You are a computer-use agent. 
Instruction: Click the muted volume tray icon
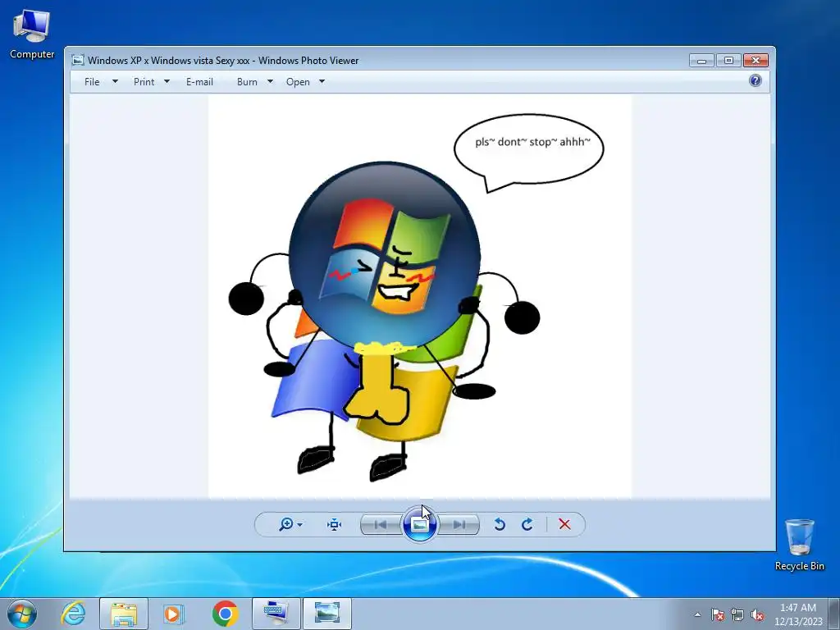point(757,614)
